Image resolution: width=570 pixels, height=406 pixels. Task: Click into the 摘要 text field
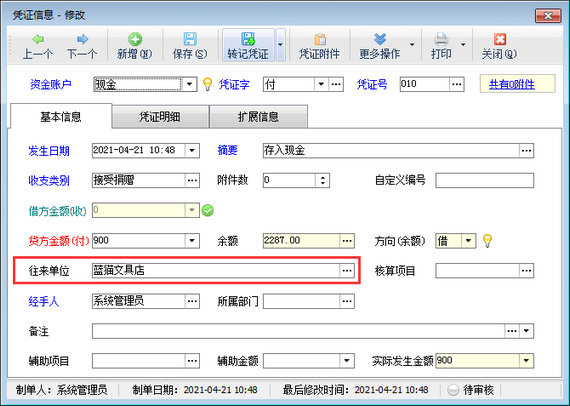click(x=391, y=150)
